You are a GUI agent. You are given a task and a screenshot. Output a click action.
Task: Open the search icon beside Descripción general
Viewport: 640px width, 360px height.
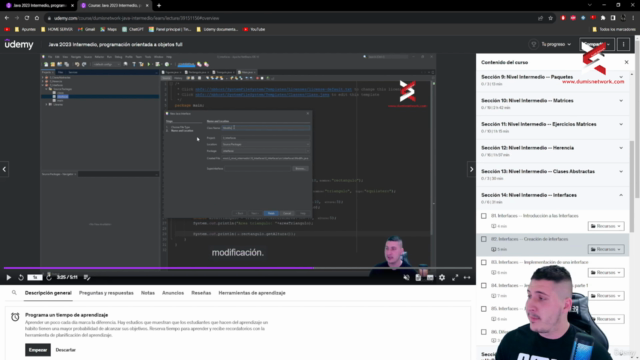click(x=14, y=293)
